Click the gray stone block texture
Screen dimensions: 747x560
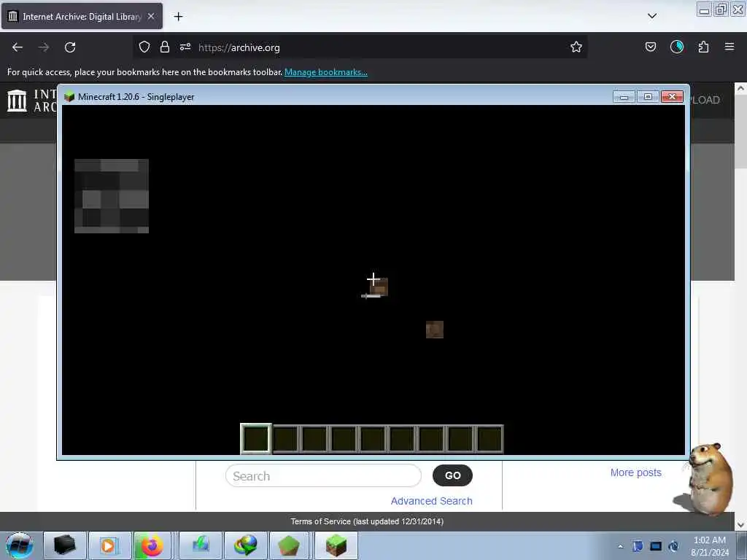click(112, 195)
